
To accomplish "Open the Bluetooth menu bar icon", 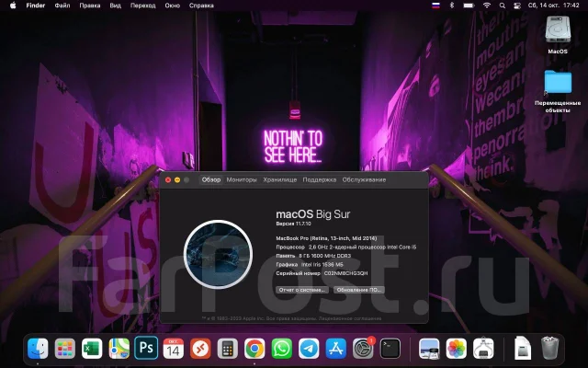I will (451, 6).
